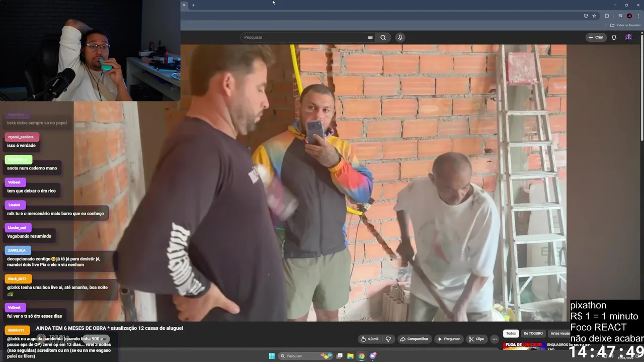Click the crystal_pandora username in chat overlay
The height and width of the screenshot is (362, 644).
(21, 137)
